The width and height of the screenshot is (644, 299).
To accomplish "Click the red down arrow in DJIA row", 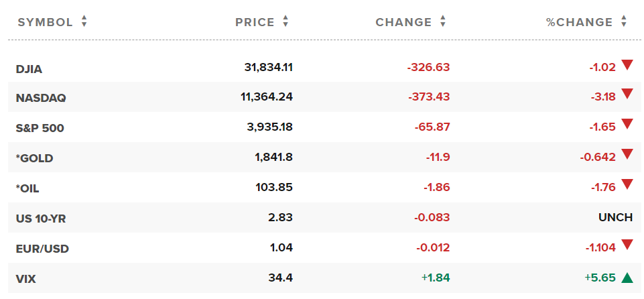I will coord(627,65).
